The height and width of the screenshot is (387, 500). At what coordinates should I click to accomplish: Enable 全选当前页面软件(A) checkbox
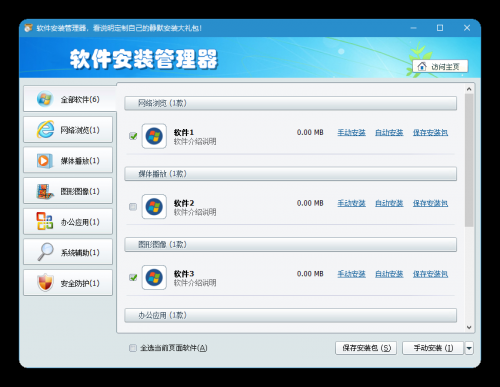133,348
